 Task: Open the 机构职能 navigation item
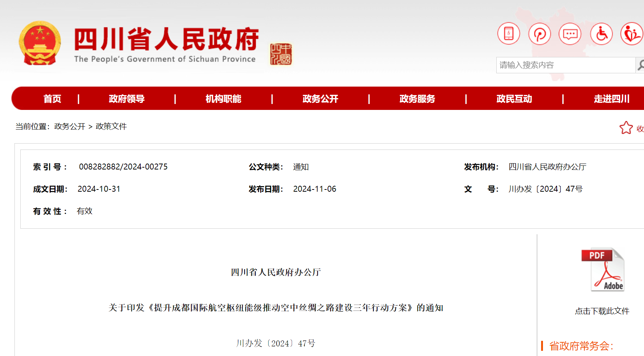click(x=223, y=98)
